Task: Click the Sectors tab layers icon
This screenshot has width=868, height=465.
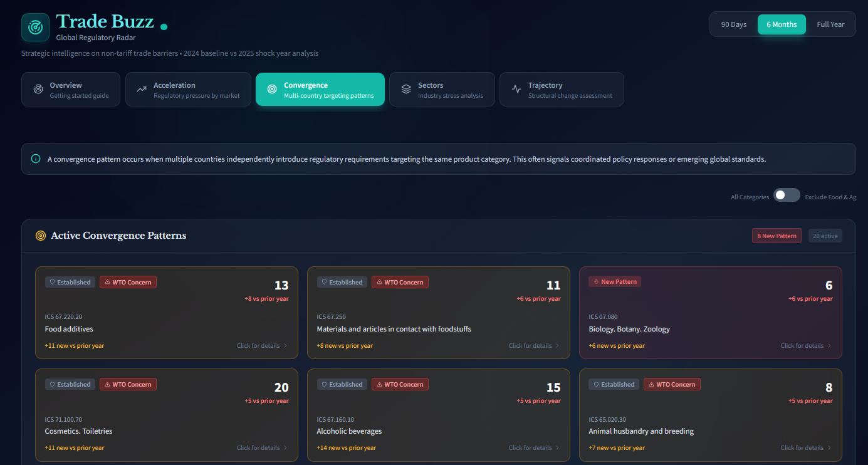Action: point(406,90)
